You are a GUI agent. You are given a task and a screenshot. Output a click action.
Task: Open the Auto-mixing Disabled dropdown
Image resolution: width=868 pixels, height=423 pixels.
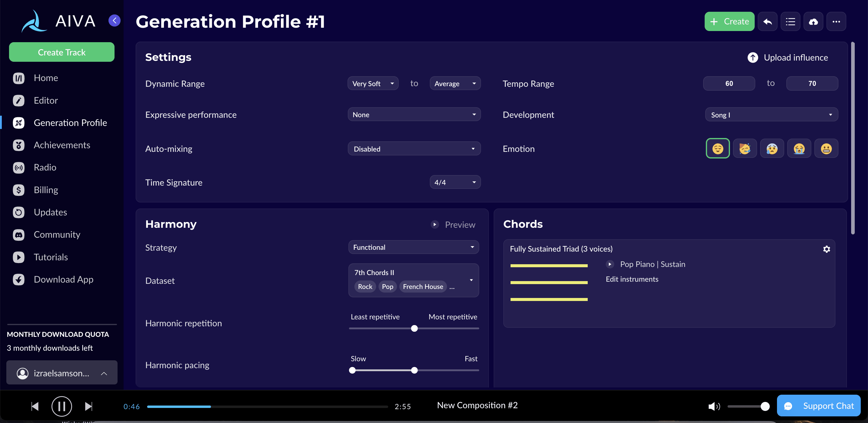(x=414, y=149)
